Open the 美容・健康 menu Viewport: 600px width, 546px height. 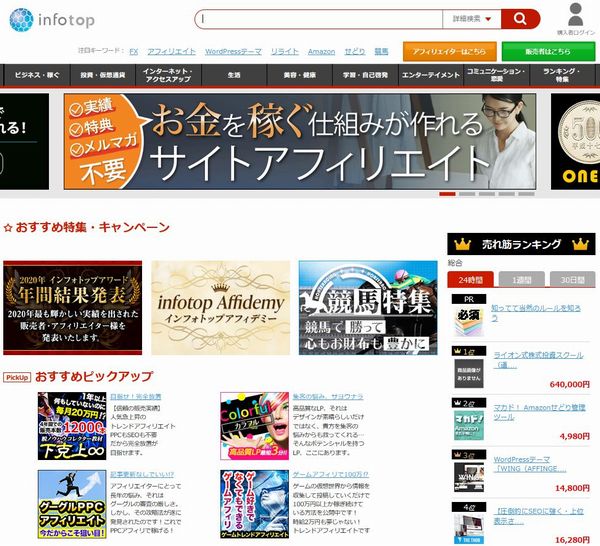(300, 75)
